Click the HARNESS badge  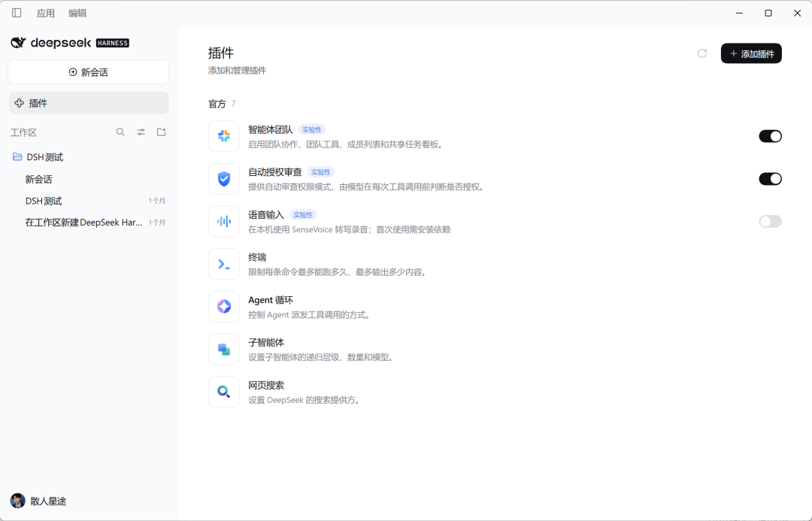click(112, 43)
